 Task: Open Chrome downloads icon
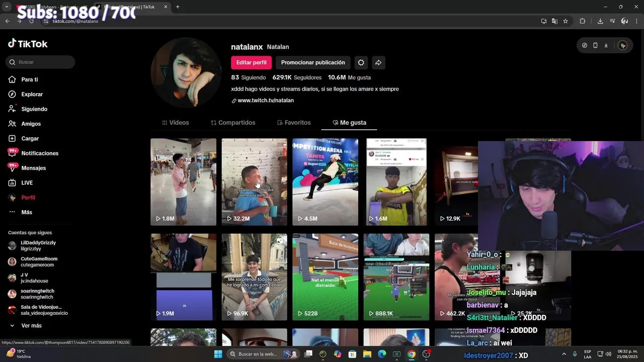pos(600,21)
